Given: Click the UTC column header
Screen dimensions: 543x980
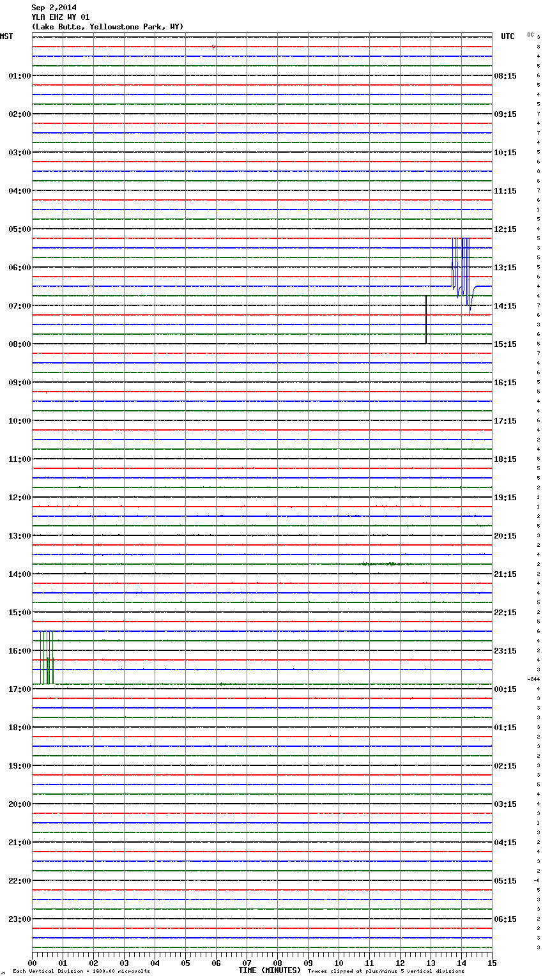Looking at the screenshot, I should (x=508, y=36).
